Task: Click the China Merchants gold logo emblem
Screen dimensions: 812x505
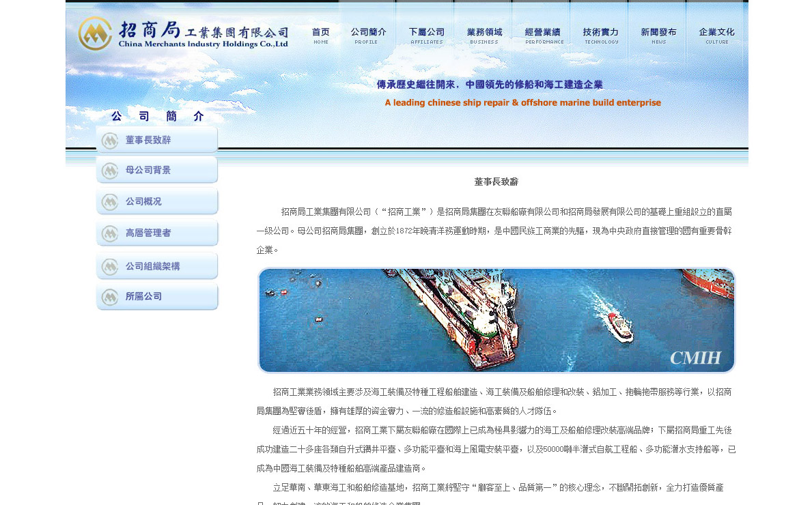Action: (x=95, y=33)
